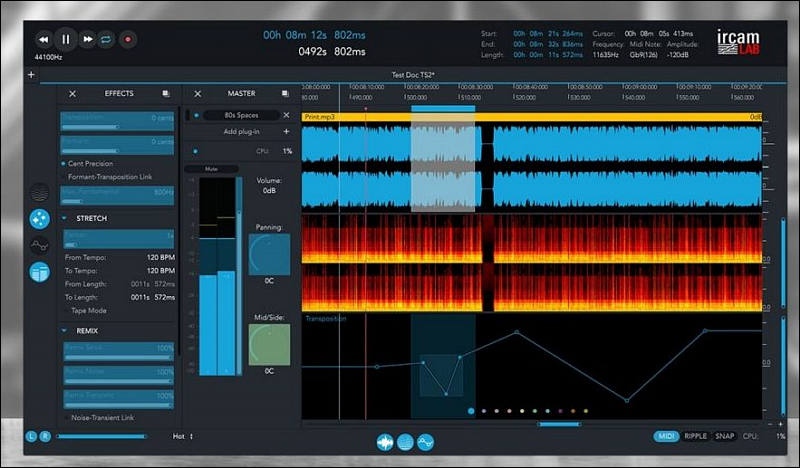Open the mixer columns sidebar icon
Image resolution: width=800 pixels, height=468 pixels.
coord(40,273)
